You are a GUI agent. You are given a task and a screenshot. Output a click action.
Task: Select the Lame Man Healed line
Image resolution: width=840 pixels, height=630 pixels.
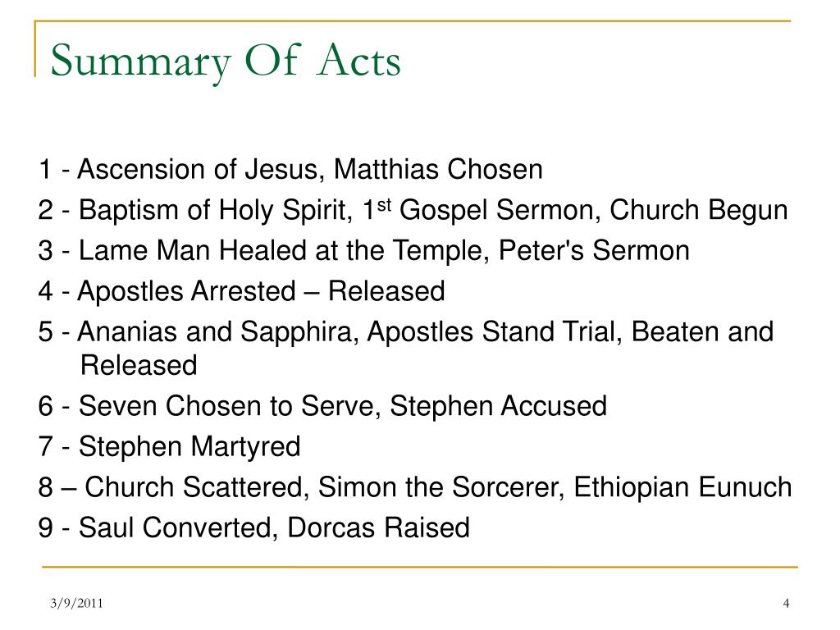363,251
